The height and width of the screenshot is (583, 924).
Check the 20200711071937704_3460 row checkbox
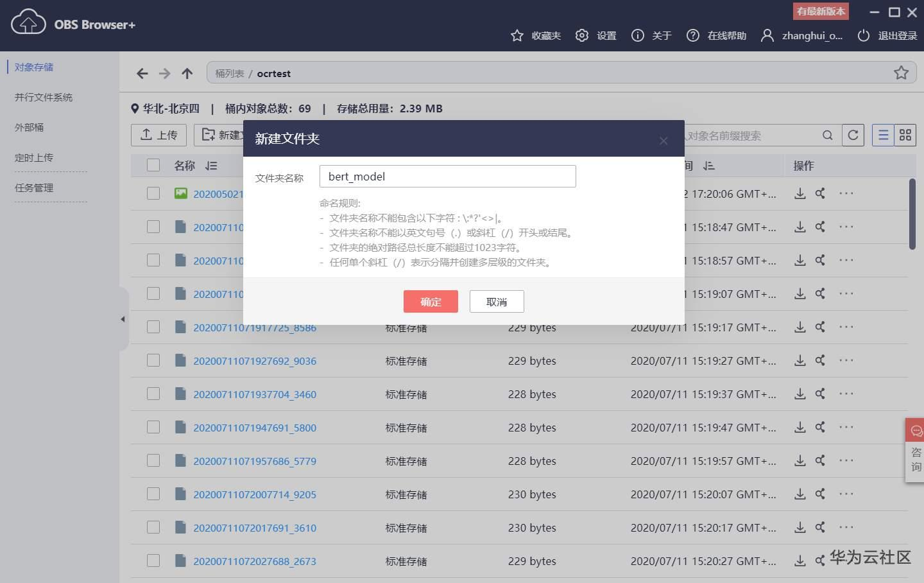coord(153,394)
